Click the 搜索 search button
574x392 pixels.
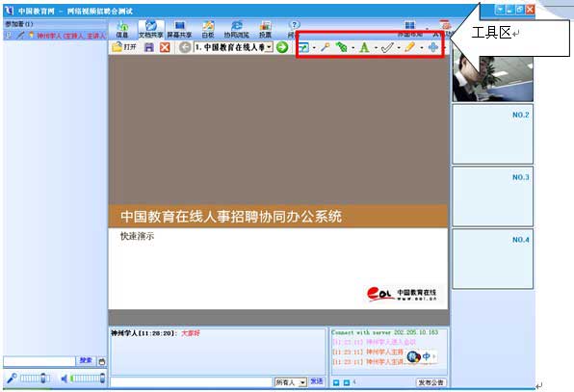[x=86, y=361]
